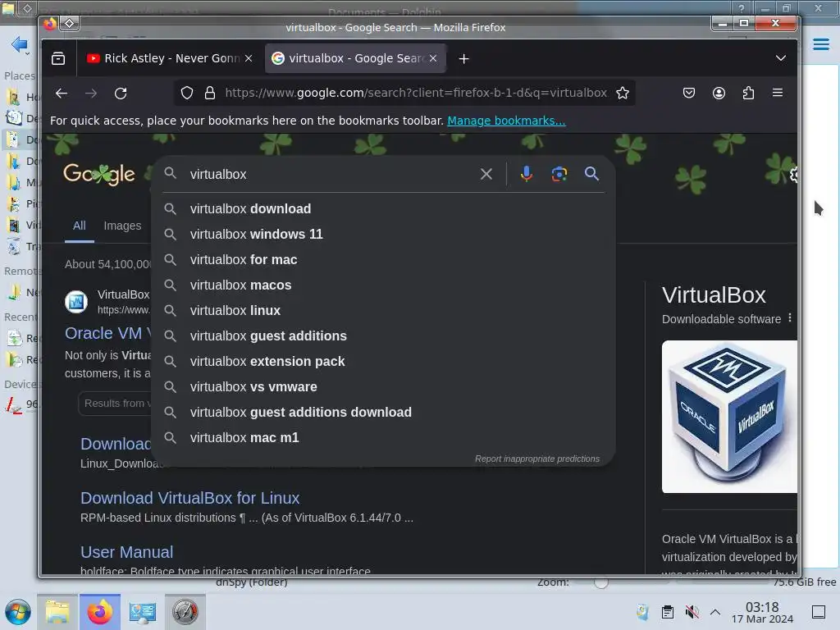The image size is (840, 630).
Task: Choose suggestion virtualbox windows 11
Action: coord(383,234)
